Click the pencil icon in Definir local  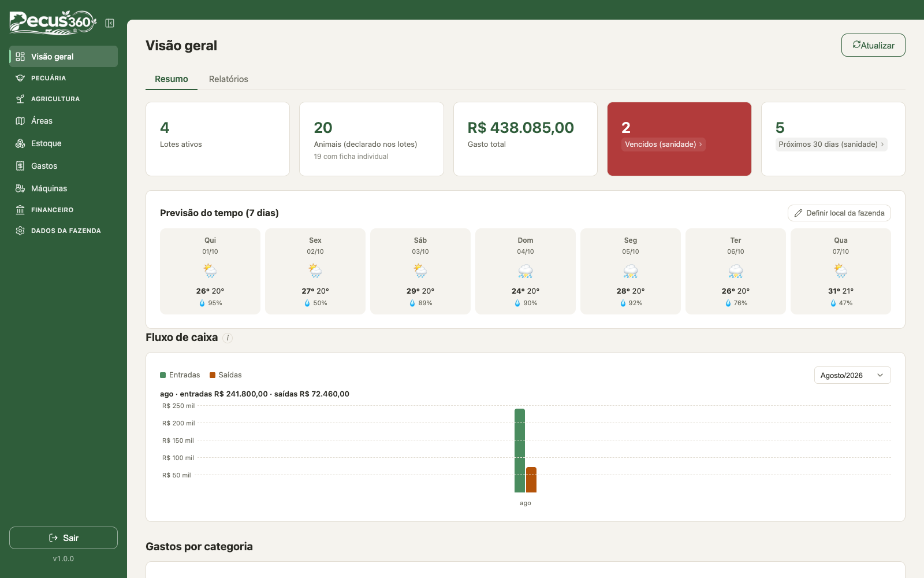click(x=798, y=213)
